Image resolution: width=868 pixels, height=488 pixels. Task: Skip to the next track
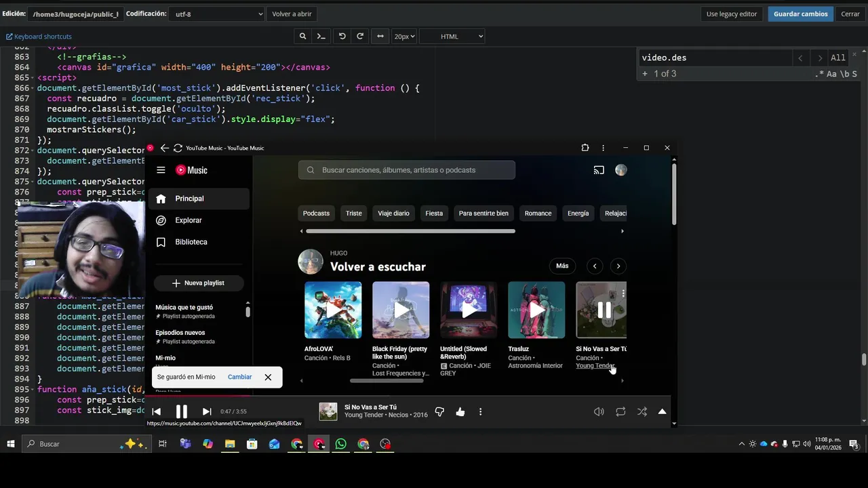click(207, 411)
